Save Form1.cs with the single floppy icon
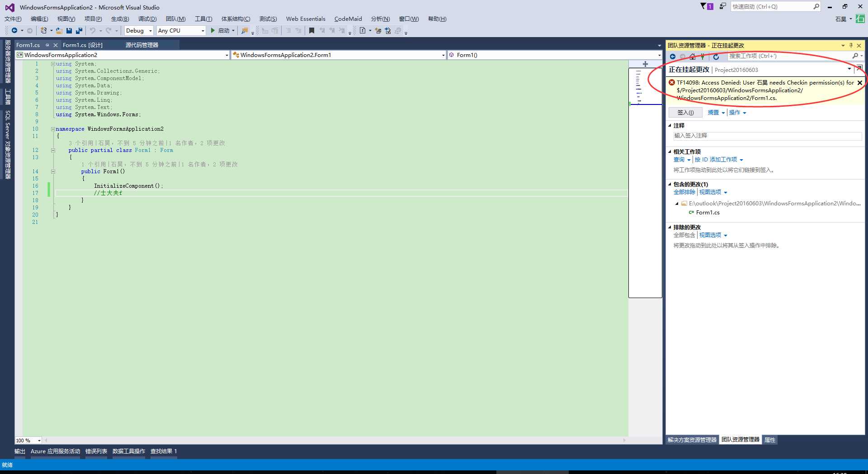868x474 pixels. pyautogui.click(x=69, y=30)
